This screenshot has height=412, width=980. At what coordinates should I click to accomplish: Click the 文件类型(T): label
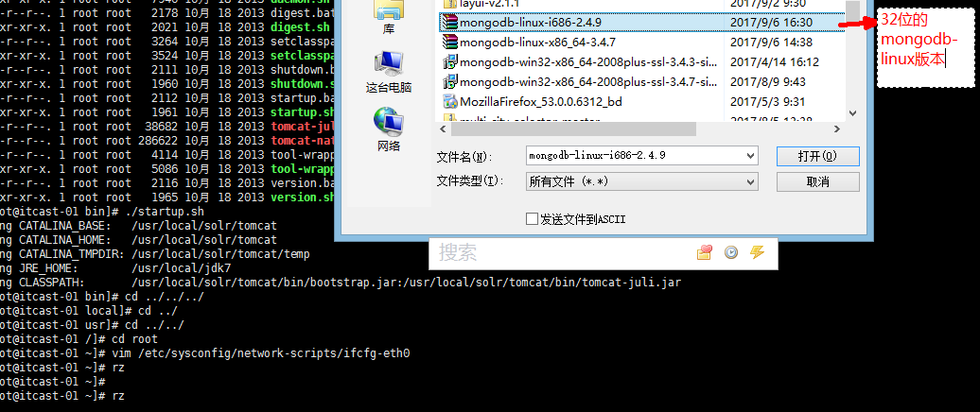pyautogui.click(x=468, y=181)
